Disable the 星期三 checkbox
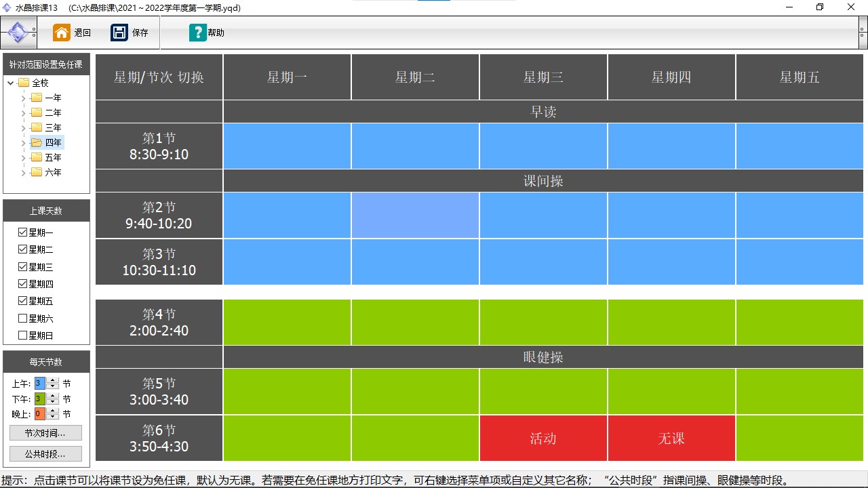868x488 pixels. click(x=22, y=266)
